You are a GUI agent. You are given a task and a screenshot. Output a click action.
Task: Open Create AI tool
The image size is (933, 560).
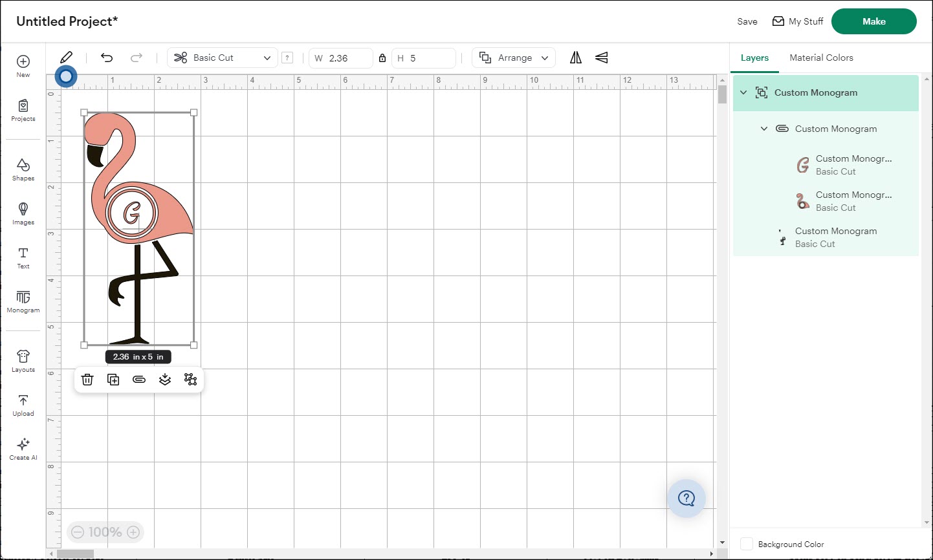[x=23, y=449]
